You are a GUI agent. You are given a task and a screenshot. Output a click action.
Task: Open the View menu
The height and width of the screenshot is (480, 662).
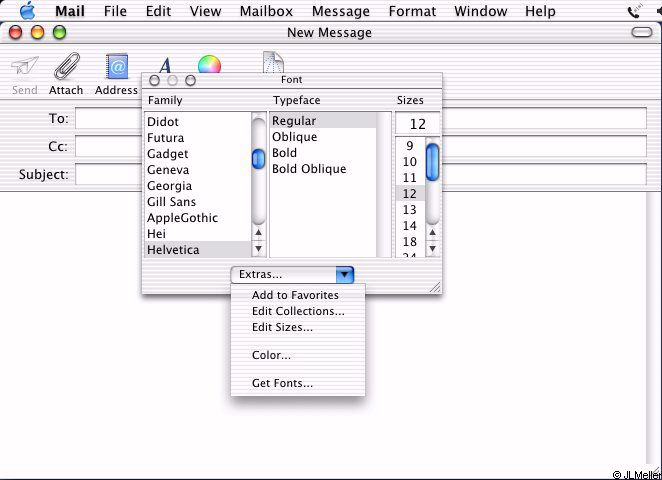205,11
